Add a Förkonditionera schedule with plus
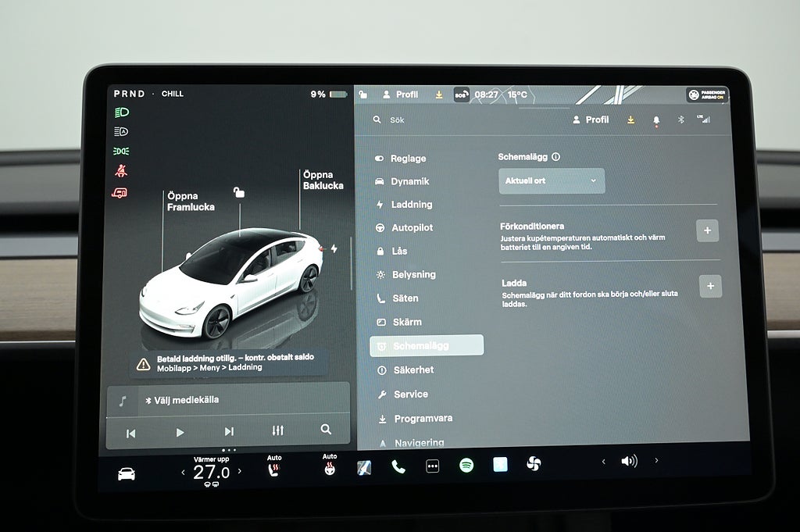 pyautogui.click(x=707, y=230)
